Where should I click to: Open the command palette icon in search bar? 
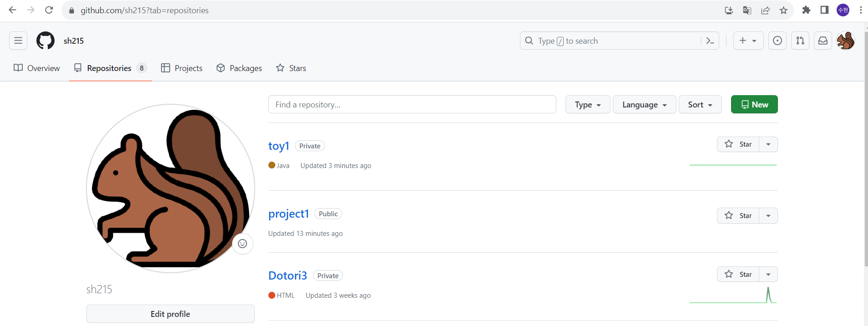(710, 41)
